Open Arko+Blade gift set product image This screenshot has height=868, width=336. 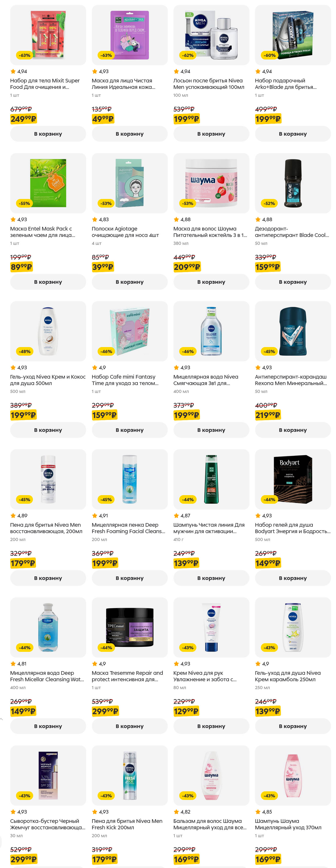293,35
